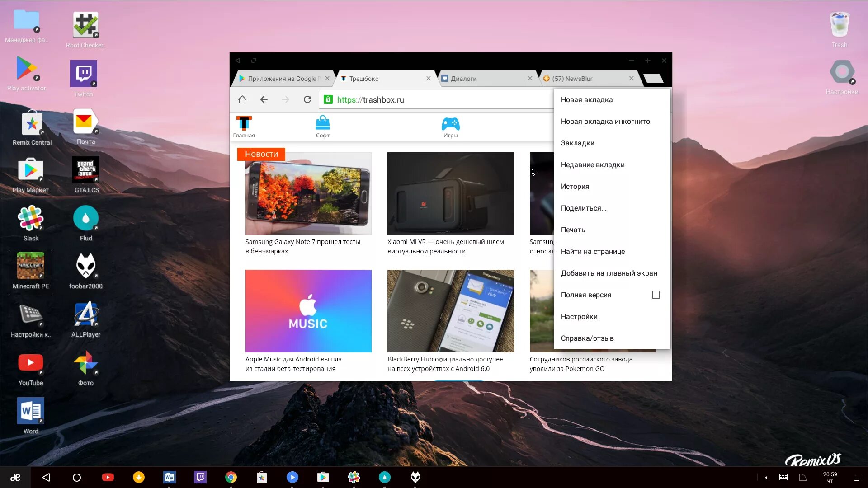The width and height of the screenshot is (868, 488).
Task: Enable the Полная версия checkbox
Action: 656,295
